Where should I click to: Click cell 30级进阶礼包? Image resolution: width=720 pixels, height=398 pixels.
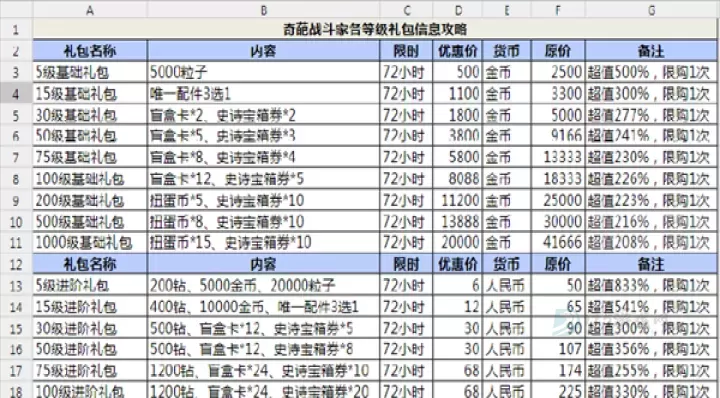point(90,328)
